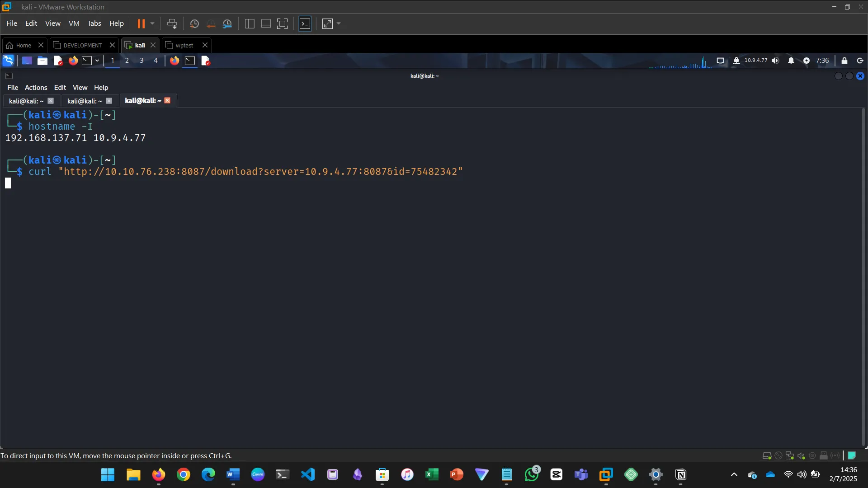Pause the virtual machine with orange button

pos(141,23)
